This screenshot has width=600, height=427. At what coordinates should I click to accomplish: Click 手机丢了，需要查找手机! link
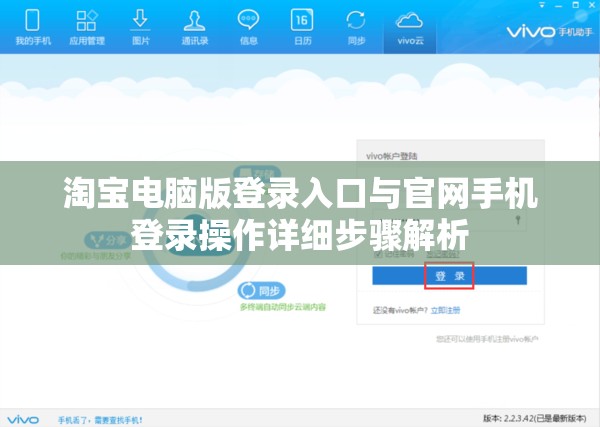(x=100, y=420)
